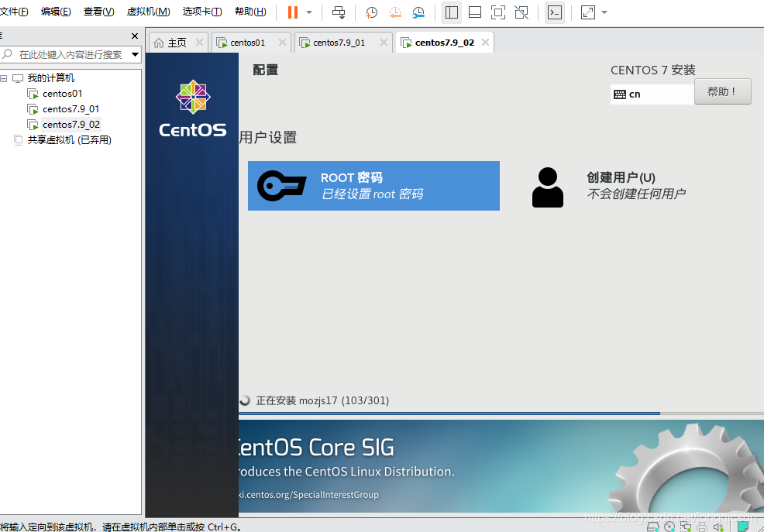Image resolution: width=764 pixels, height=532 pixels.
Task: Select 共享虚拟机 (已弃用) in the tree
Action: click(x=69, y=140)
